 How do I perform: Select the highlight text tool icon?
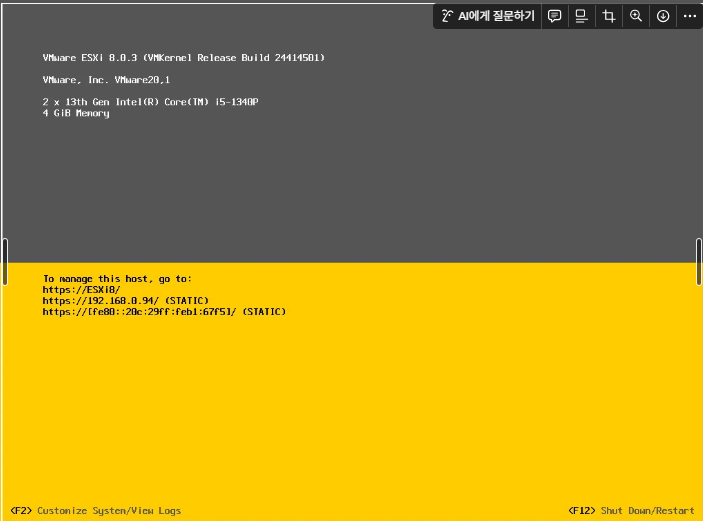coord(581,16)
